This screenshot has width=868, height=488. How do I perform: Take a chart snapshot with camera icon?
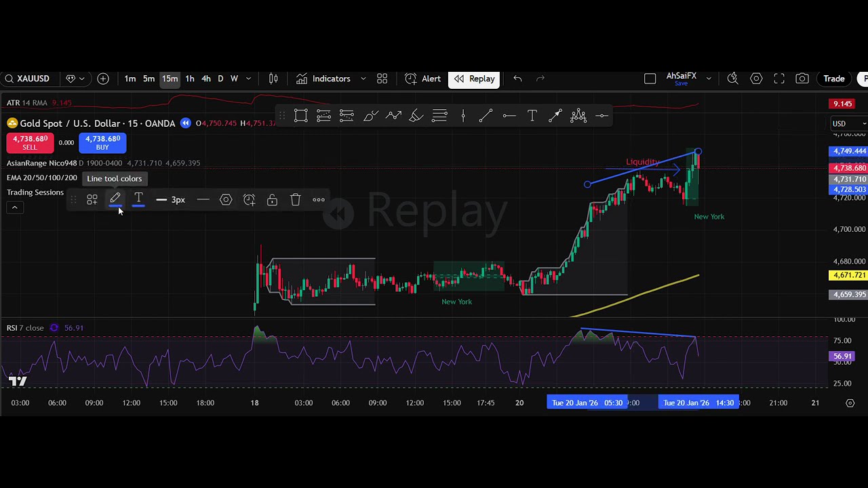pos(802,79)
